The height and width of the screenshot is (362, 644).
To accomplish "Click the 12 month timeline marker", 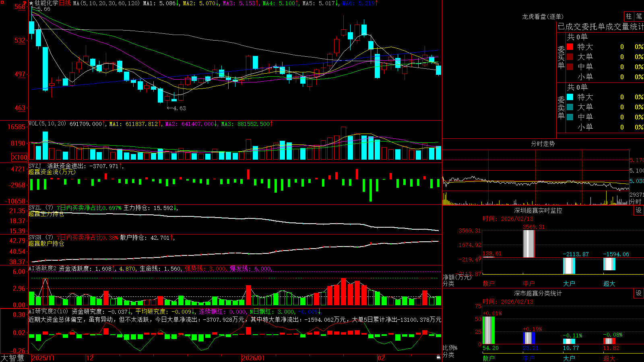I will point(90,358).
